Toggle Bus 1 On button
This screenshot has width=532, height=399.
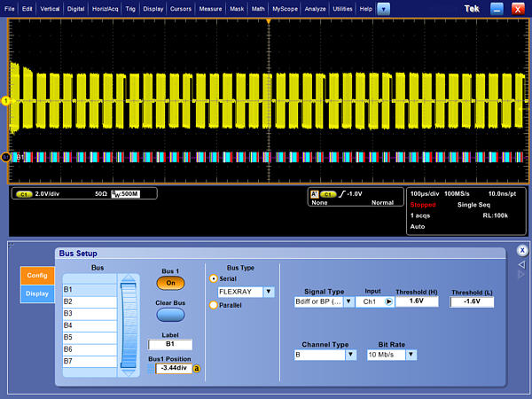click(x=169, y=284)
